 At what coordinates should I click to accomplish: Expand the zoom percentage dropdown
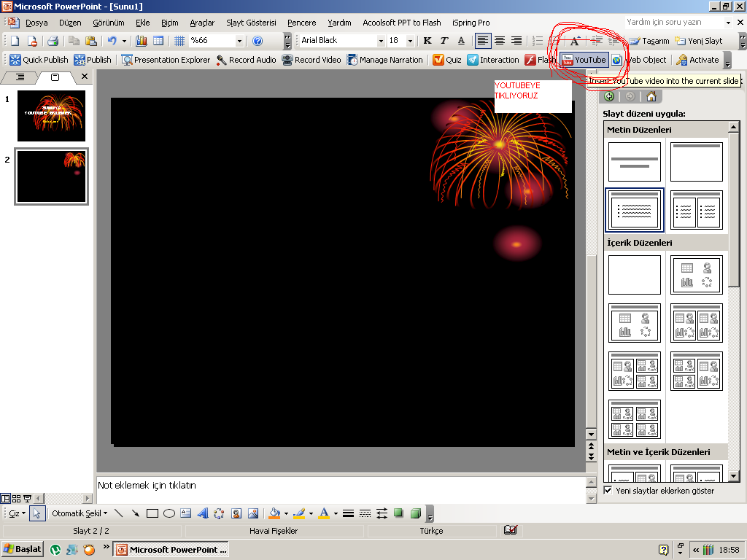239,41
